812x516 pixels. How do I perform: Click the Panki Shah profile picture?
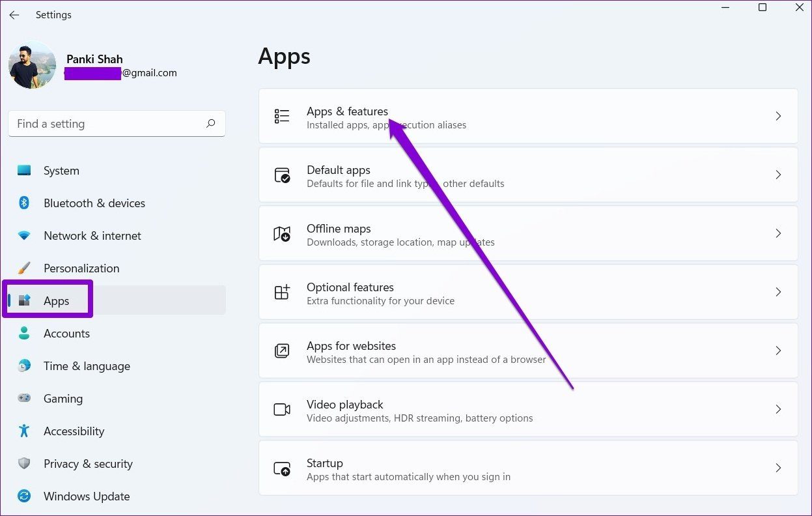click(x=32, y=65)
